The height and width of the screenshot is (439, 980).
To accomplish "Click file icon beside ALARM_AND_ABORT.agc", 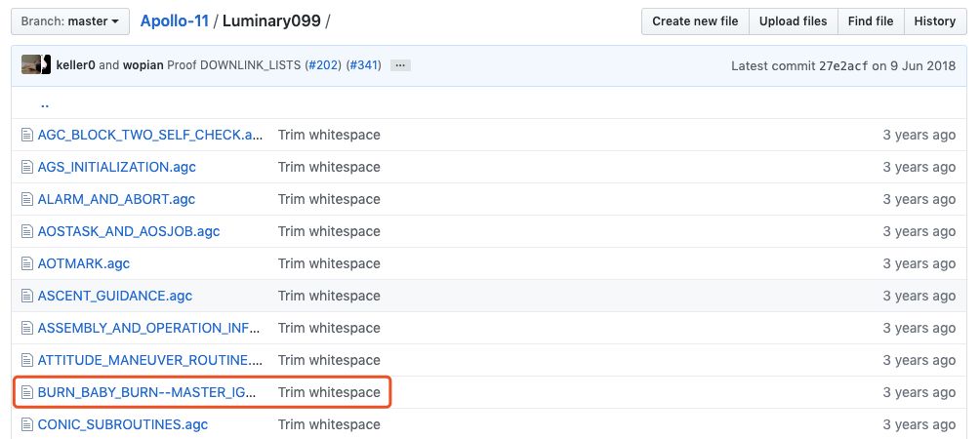I will [x=27, y=199].
